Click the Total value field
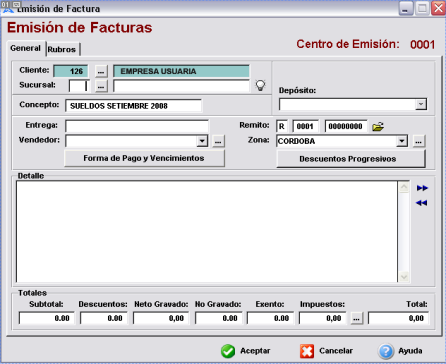This screenshot has width=446, height=364. (x=399, y=318)
